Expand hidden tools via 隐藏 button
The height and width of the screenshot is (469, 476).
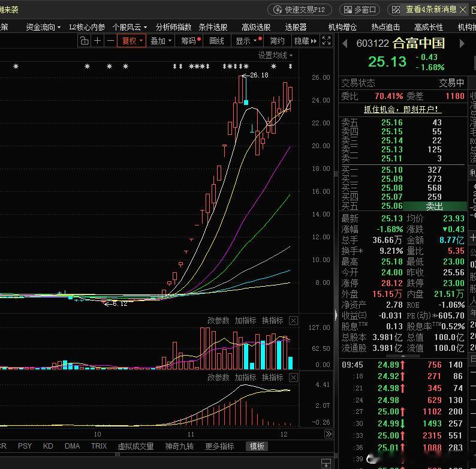pos(305,41)
